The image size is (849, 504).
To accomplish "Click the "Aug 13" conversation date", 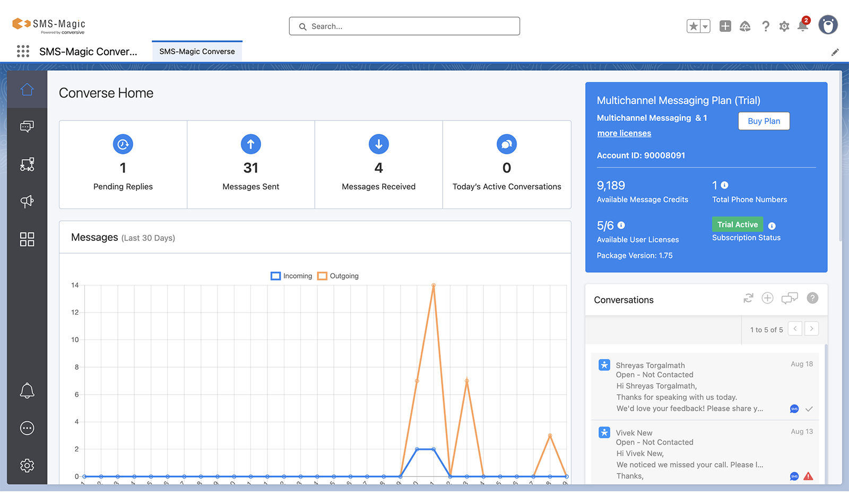I will coord(802,431).
